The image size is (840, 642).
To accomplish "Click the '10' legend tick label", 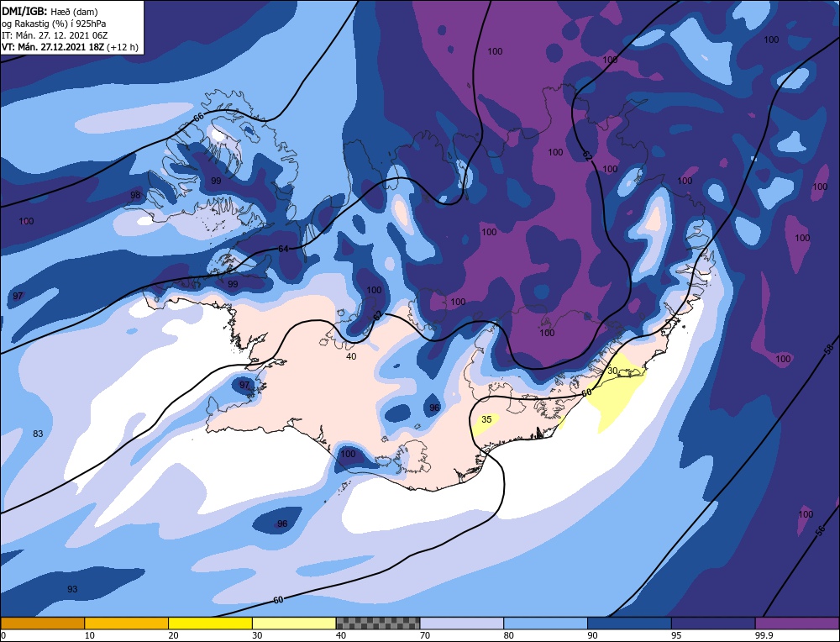I will pos(90,635).
